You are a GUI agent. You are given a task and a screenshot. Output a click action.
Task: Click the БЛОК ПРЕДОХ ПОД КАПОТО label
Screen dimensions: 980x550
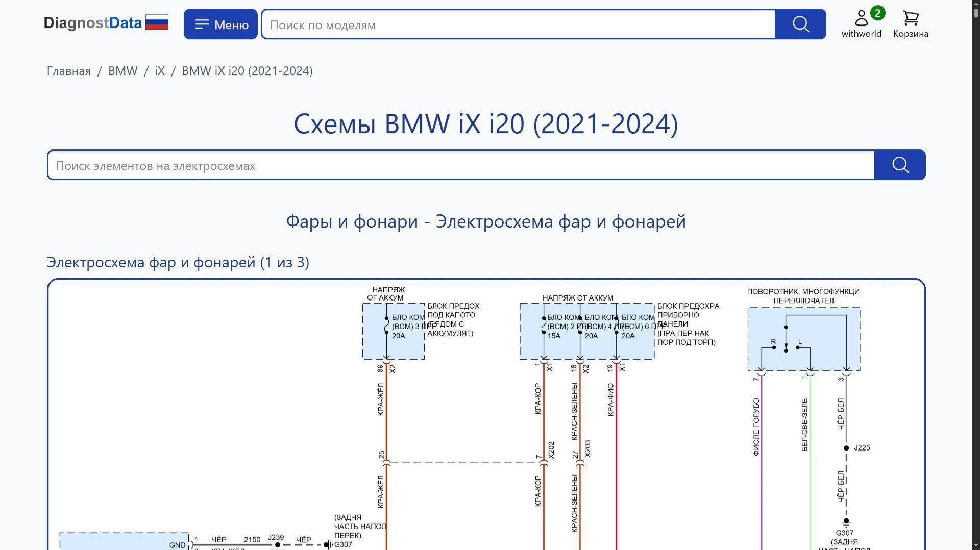453,319
